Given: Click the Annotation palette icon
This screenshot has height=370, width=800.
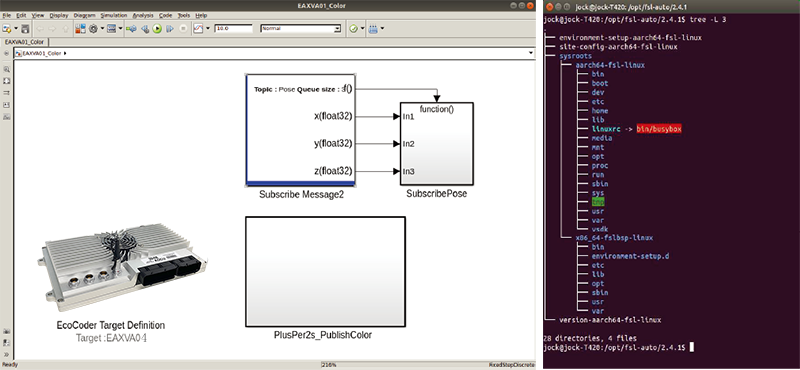Looking at the screenshot, I should click(6, 105).
